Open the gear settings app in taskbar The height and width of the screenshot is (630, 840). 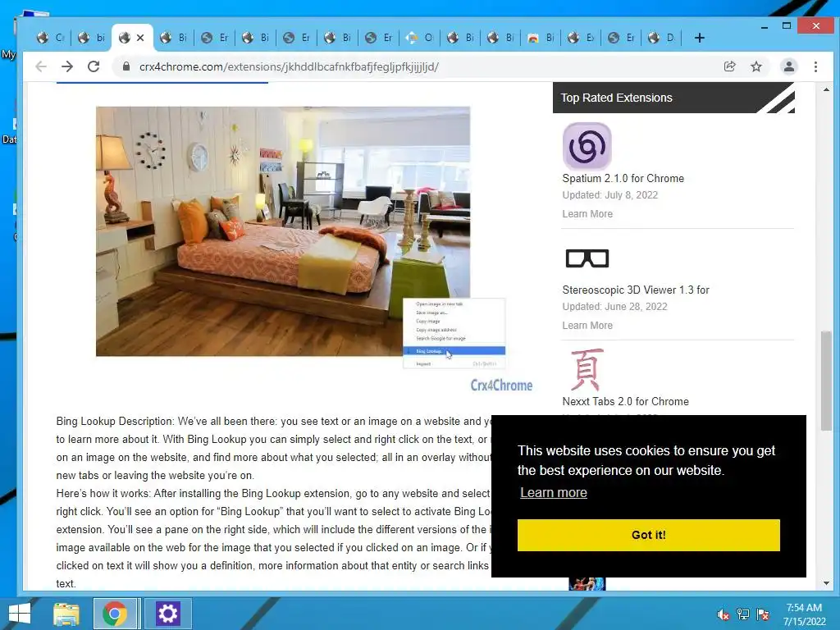[x=167, y=614]
